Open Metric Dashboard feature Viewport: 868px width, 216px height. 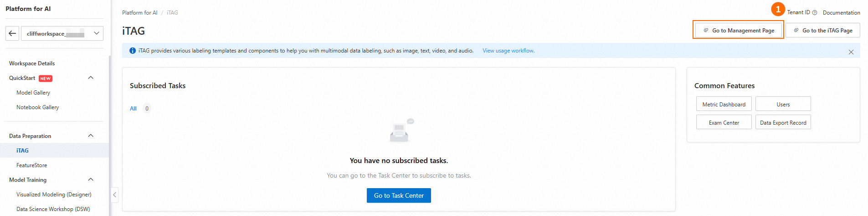[x=724, y=104]
